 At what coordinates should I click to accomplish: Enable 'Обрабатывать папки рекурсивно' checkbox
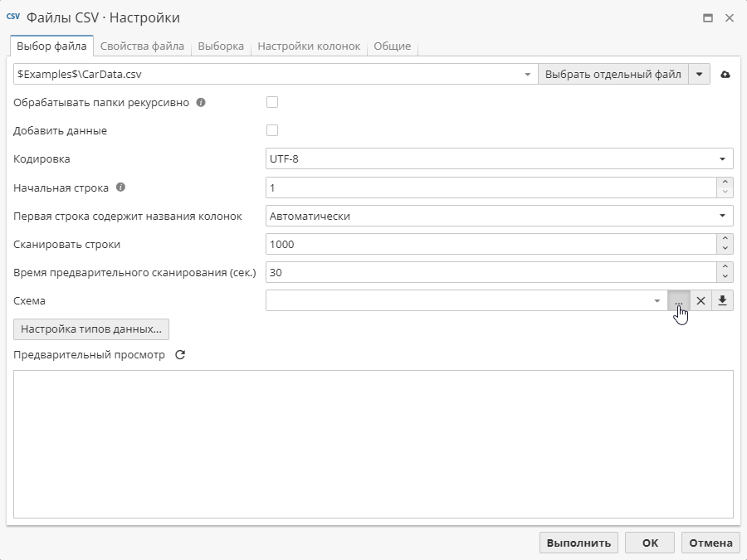pos(272,102)
